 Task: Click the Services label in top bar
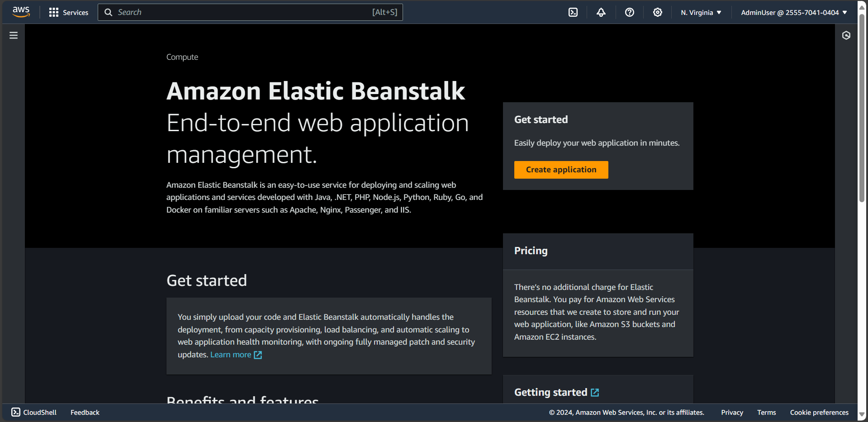pos(76,13)
